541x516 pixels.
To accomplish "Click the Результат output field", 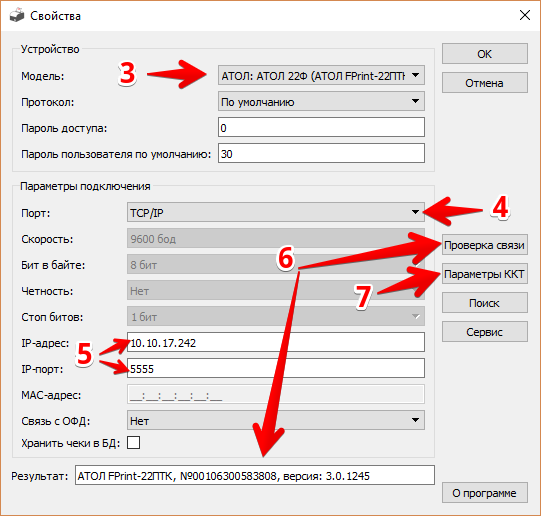I will click(255, 475).
